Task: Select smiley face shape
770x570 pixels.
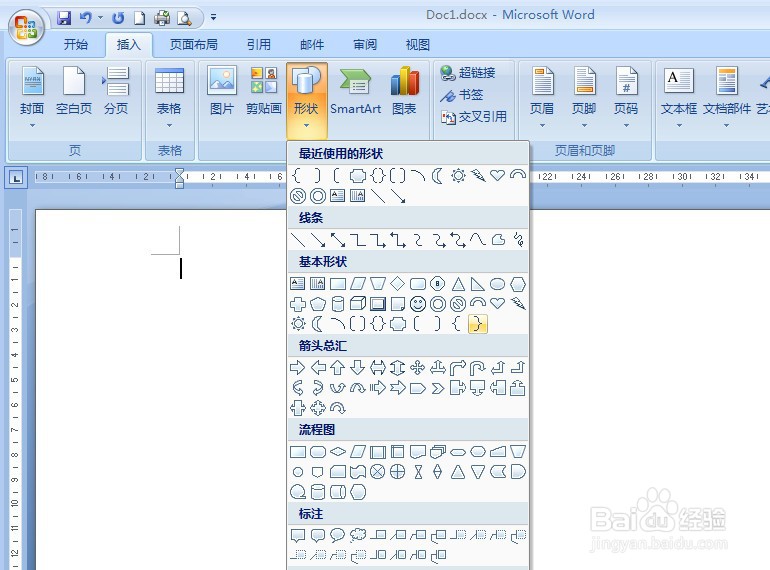Action: (418, 304)
